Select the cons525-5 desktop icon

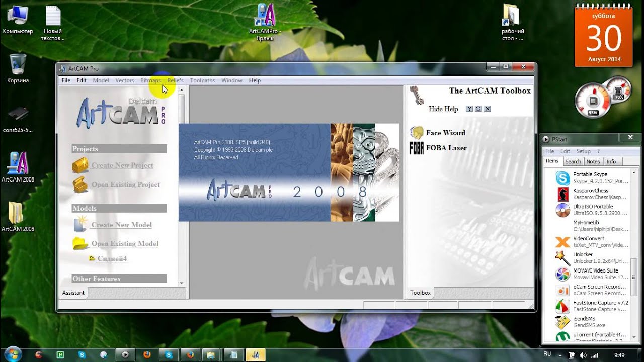point(18,120)
